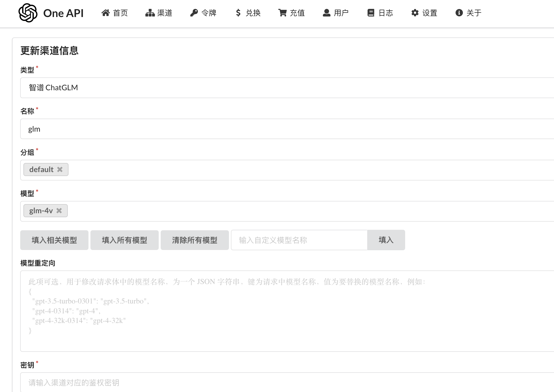This screenshot has width=554, height=392.
Task: Click the 更新渠道信息 heading
Action: (x=49, y=51)
